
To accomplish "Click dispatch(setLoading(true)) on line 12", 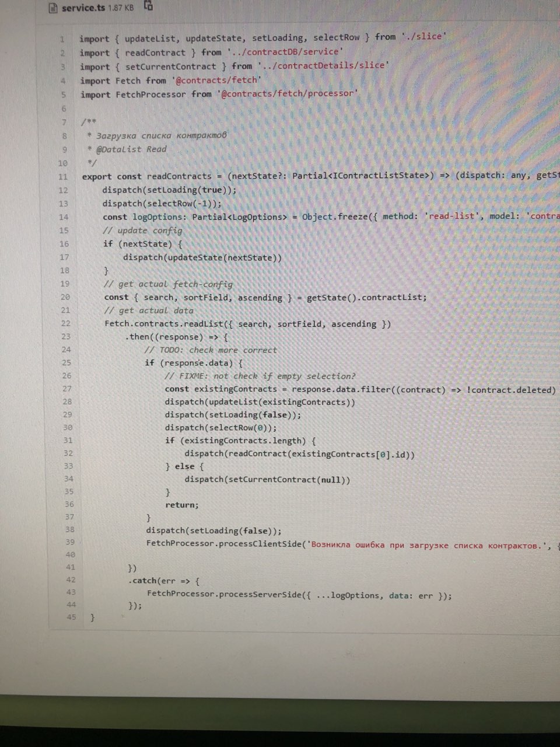I will [x=170, y=190].
